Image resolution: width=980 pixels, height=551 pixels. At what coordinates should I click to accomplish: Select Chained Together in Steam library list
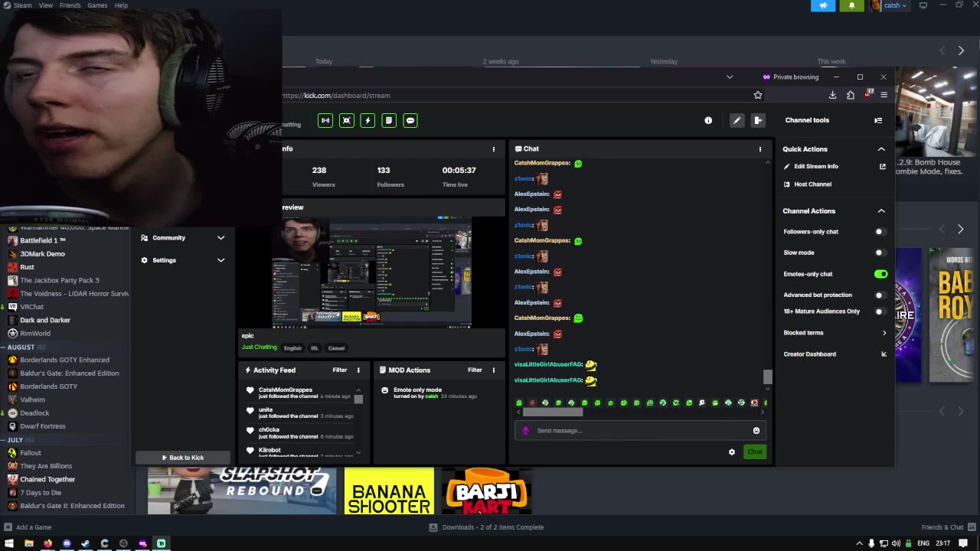47,480
